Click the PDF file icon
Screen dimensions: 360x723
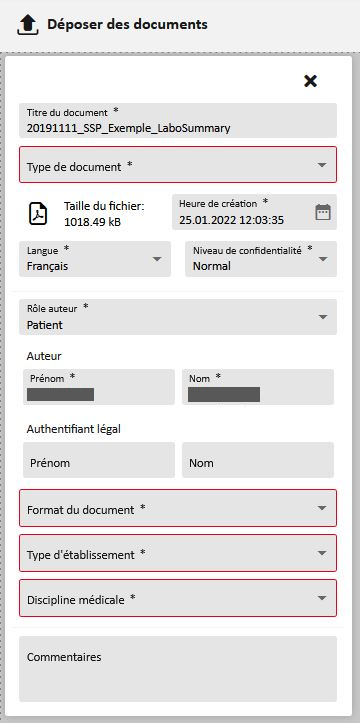point(38,213)
